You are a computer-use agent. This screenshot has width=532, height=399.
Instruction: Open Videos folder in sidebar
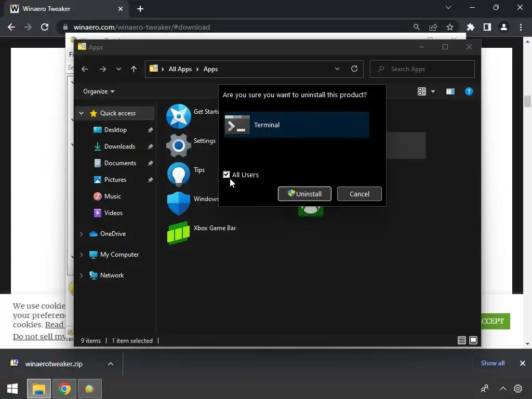113,212
